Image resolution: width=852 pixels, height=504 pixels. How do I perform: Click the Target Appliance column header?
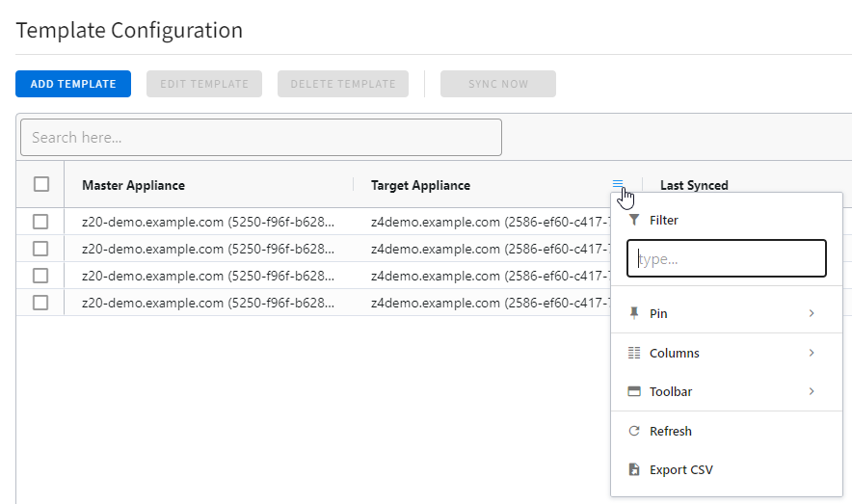tap(420, 185)
